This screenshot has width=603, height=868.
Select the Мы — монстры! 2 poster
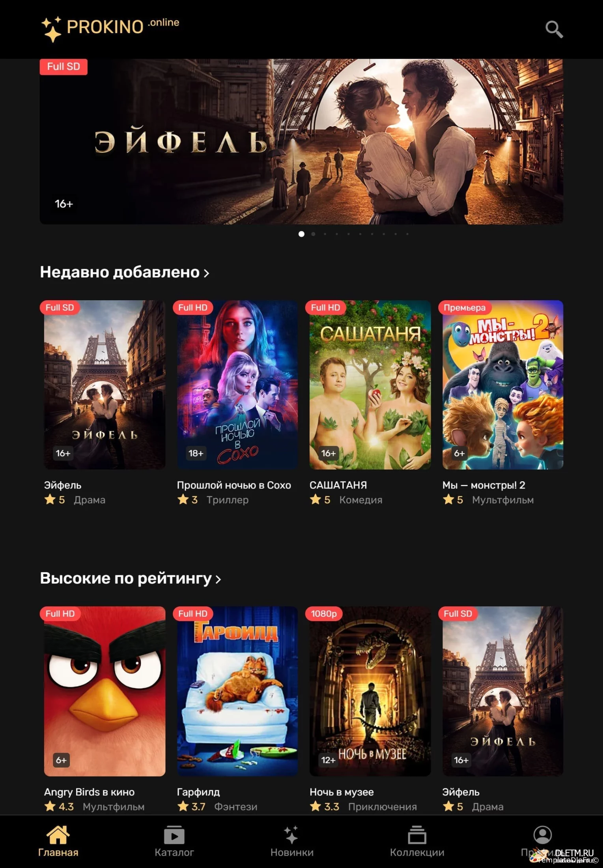click(502, 385)
